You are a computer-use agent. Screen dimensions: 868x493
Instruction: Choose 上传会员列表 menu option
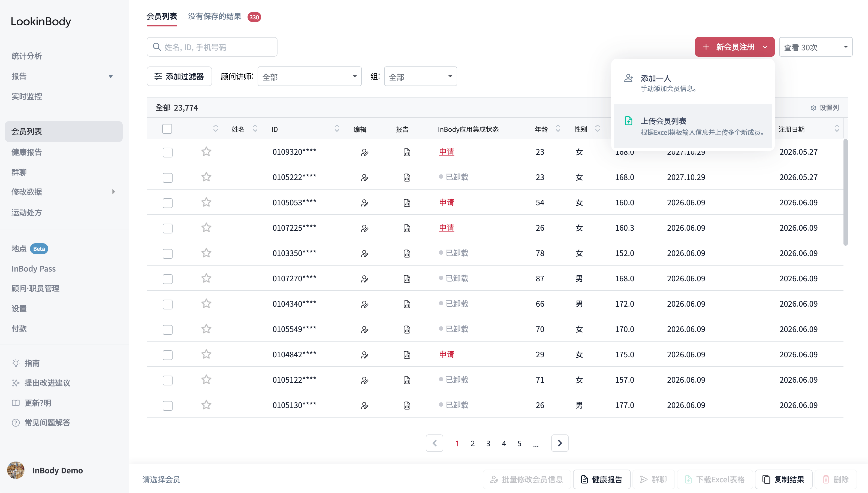pyautogui.click(x=693, y=126)
